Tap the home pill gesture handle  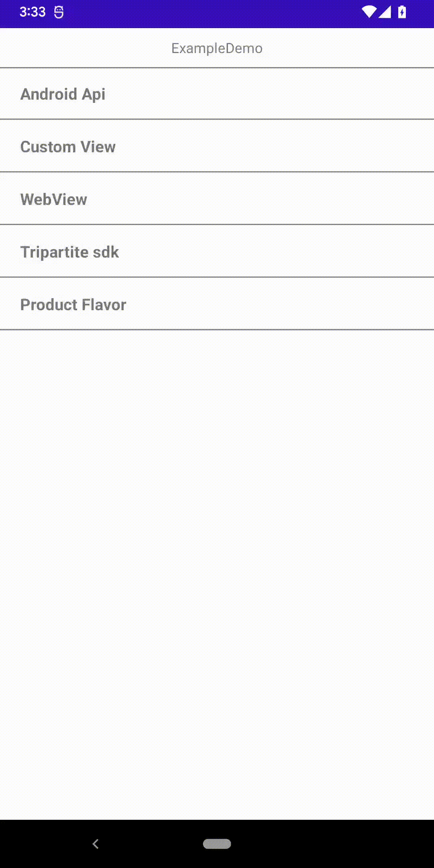coord(217,843)
